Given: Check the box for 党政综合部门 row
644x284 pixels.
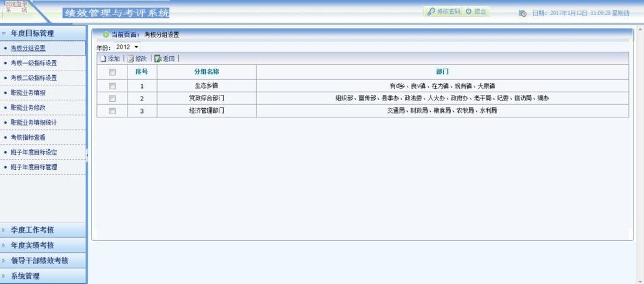Looking at the screenshot, I should pyautogui.click(x=112, y=99).
